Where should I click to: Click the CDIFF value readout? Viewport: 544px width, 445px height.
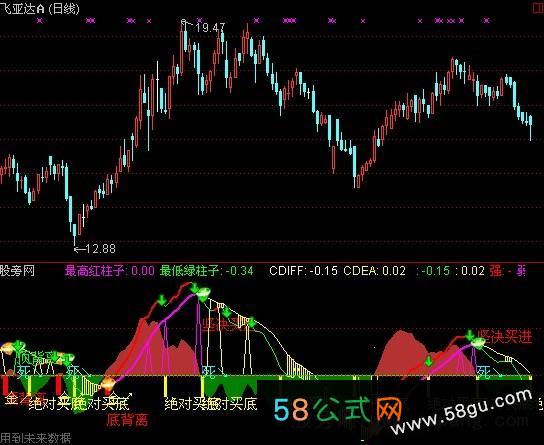[303, 271]
